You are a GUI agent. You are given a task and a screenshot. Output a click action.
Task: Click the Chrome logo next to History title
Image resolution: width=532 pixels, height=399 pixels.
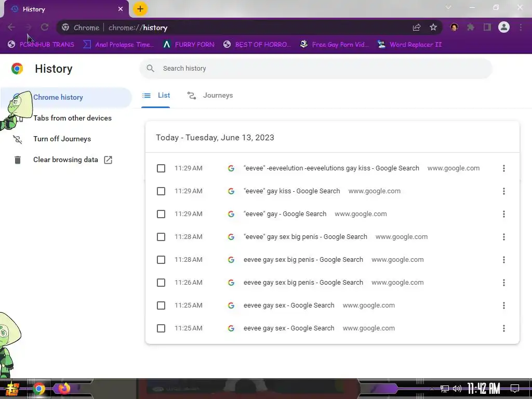[17, 69]
